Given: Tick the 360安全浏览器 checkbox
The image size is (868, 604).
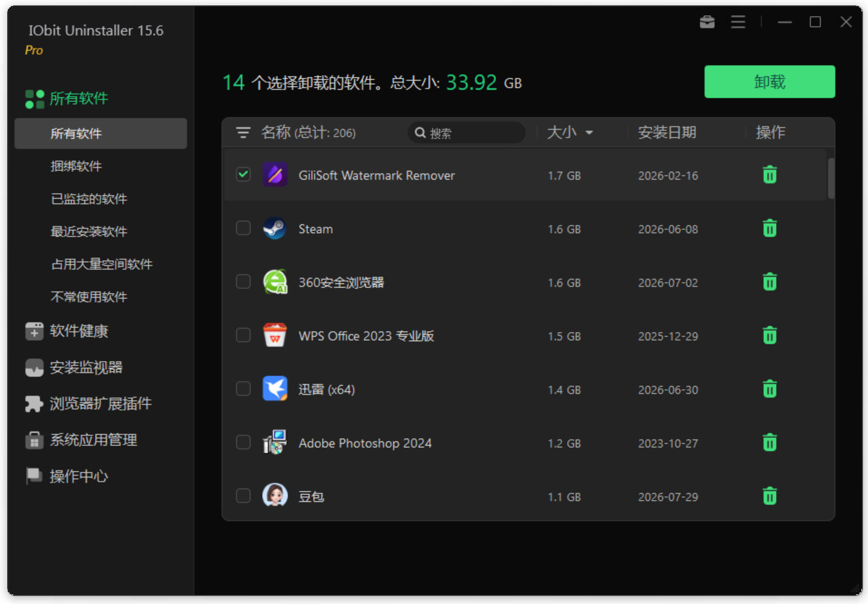Looking at the screenshot, I should coord(243,282).
